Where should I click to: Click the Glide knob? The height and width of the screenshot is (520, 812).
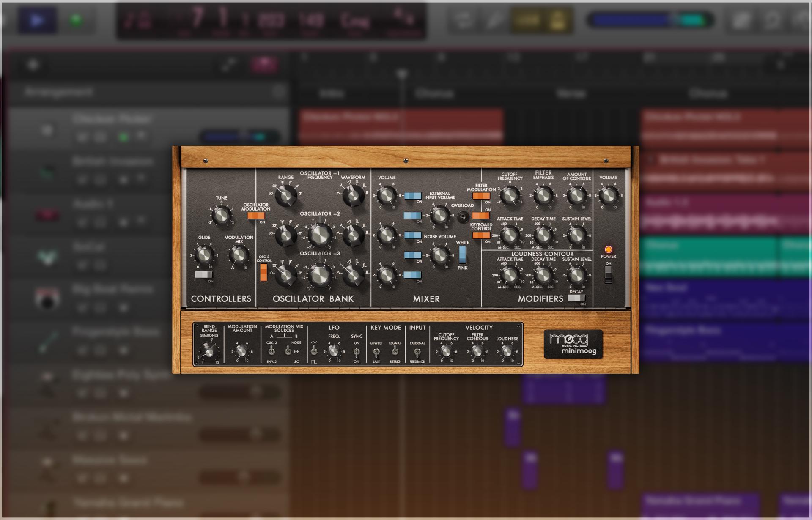coord(204,255)
